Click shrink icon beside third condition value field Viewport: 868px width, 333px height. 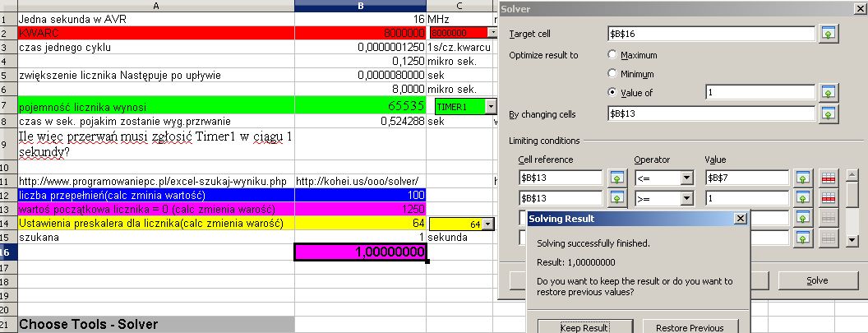802,218
